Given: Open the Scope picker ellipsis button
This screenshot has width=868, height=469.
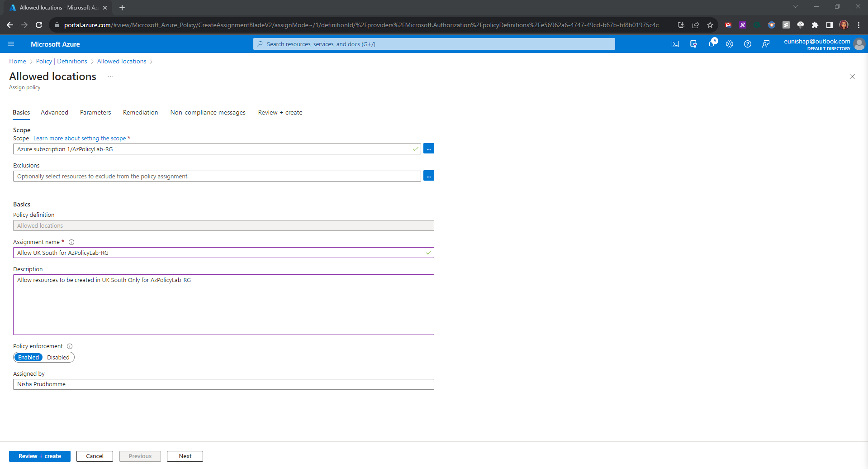Looking at the screenshot, I should (429, 148).
